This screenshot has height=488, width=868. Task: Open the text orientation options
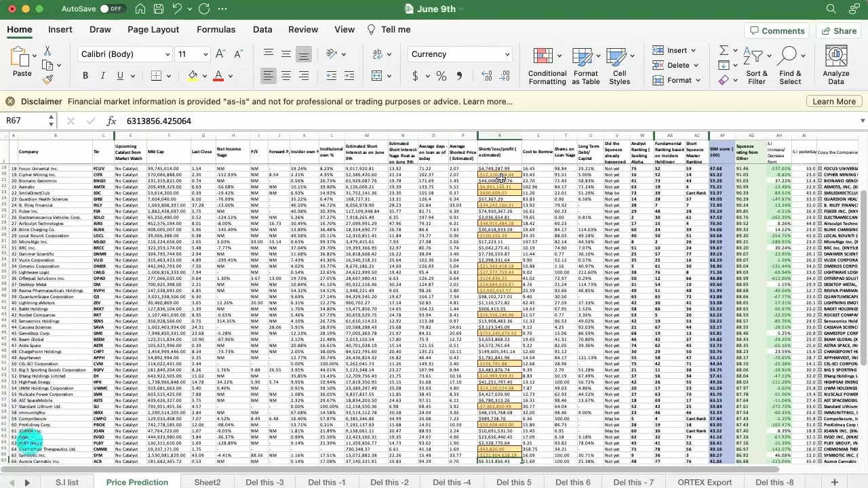click(x=334, y=54)
